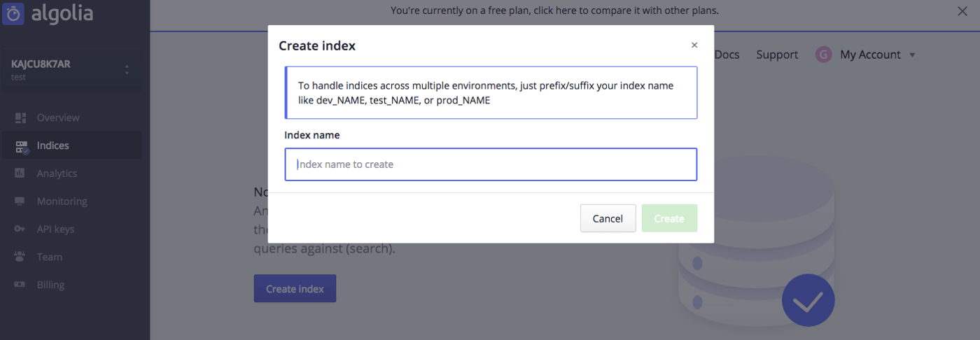
Task: Click the Indices sidebar icon
Action: click(22, 146)
